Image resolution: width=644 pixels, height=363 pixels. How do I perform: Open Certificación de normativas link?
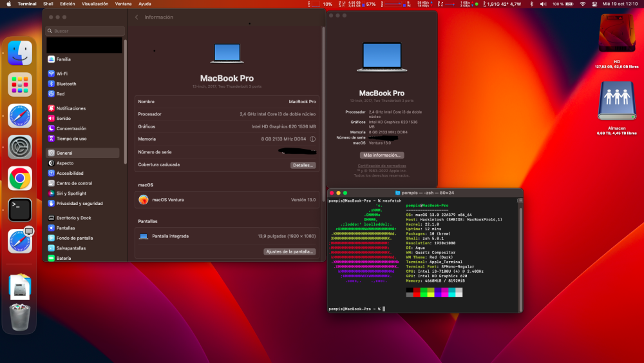tap(381, 166)
